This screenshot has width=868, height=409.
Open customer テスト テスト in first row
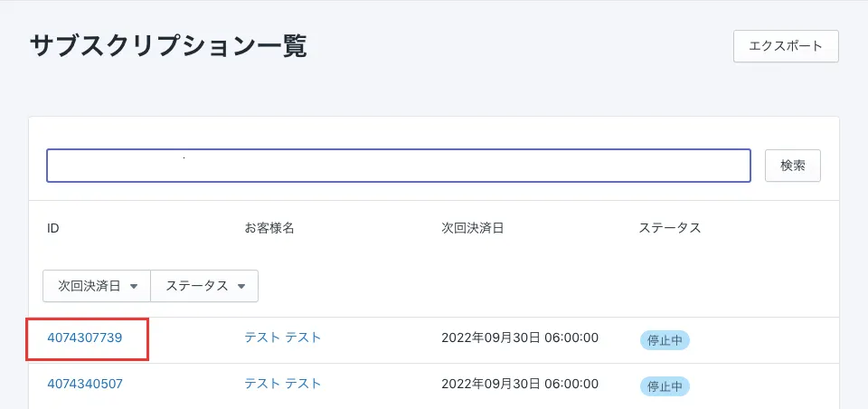click(x=282, y=338)
